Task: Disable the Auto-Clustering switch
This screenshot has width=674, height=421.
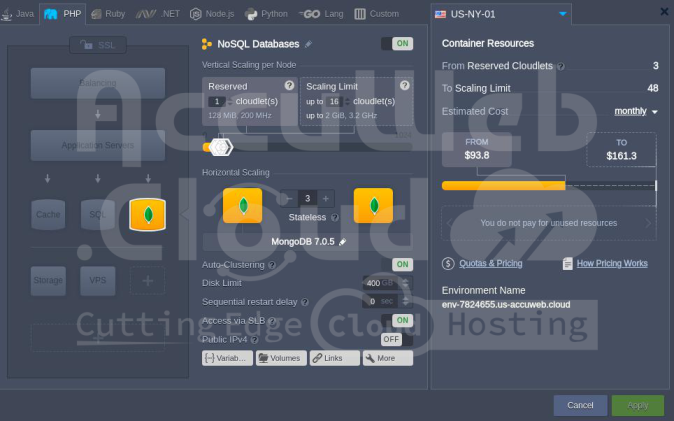Action: (x=401, y=264)
